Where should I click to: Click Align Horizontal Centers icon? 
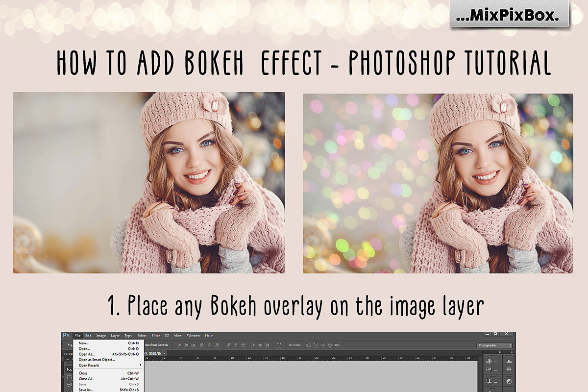coord(210,345)
